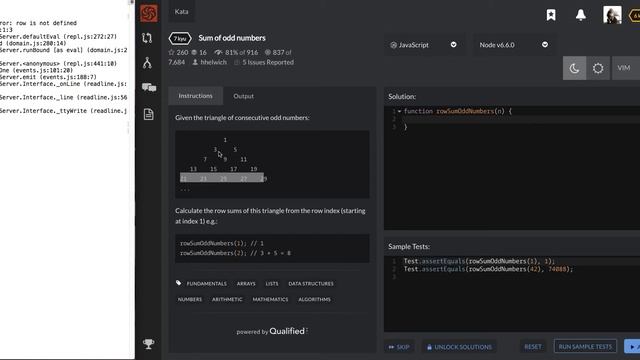Click the star count 260
This screenshot has height=360, width=640.
(x=178, y=52)
